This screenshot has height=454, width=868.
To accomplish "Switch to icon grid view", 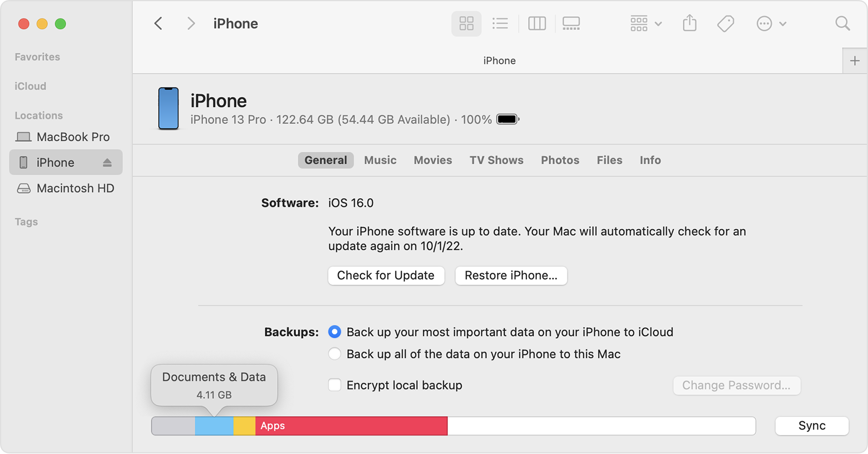I will [466, 23].
